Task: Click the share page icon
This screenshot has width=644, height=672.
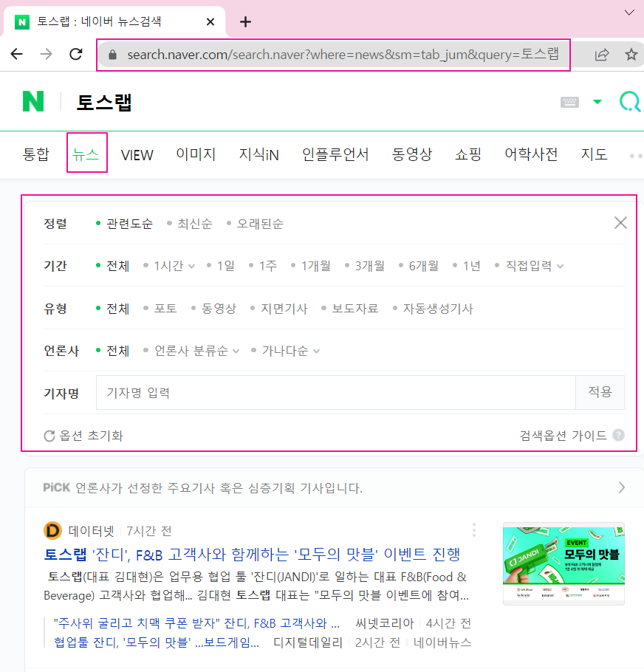Action: click(602, 54)
